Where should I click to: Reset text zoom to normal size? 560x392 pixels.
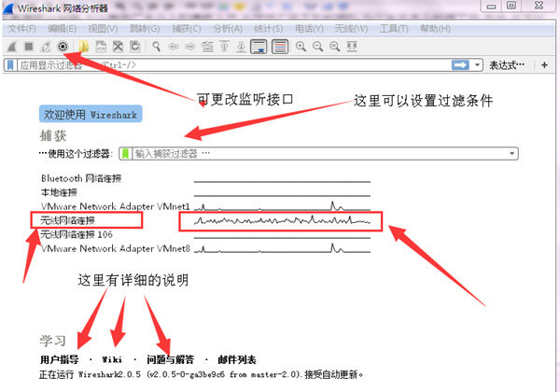(x=335, y=47)
